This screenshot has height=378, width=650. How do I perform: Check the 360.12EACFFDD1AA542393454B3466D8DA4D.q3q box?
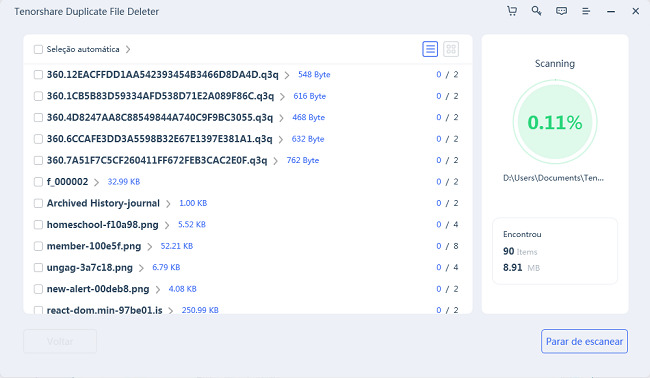pyautogui.click(x=38, y=75)
